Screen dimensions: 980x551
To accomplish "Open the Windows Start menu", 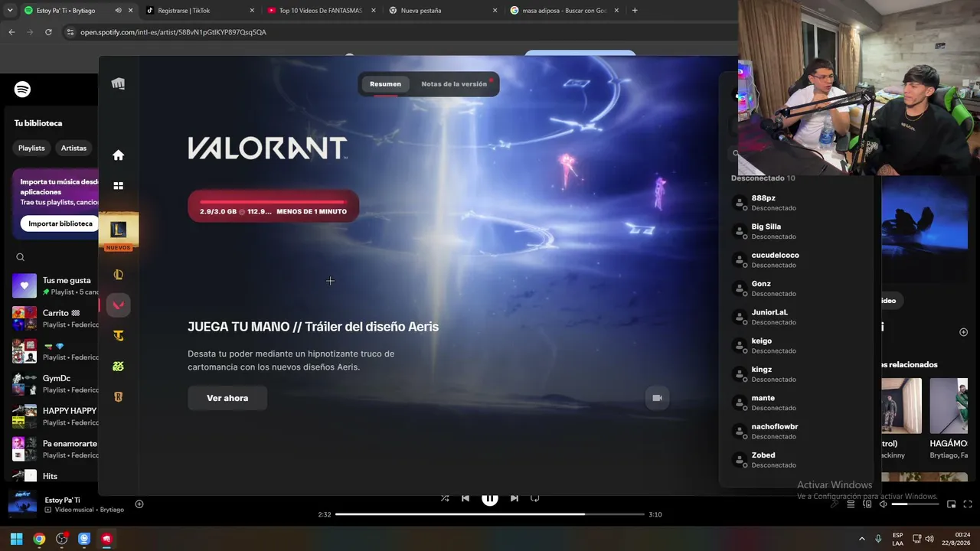I will (x=16, y=539).
